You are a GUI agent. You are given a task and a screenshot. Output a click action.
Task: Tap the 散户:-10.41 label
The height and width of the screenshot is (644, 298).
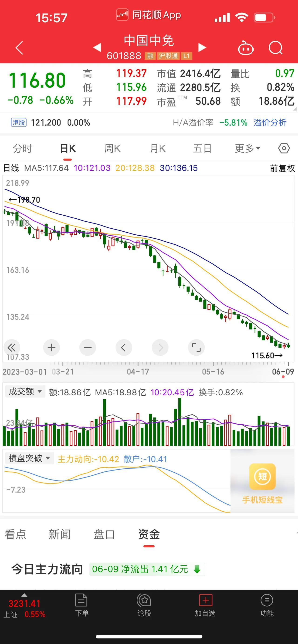[145, 459]
